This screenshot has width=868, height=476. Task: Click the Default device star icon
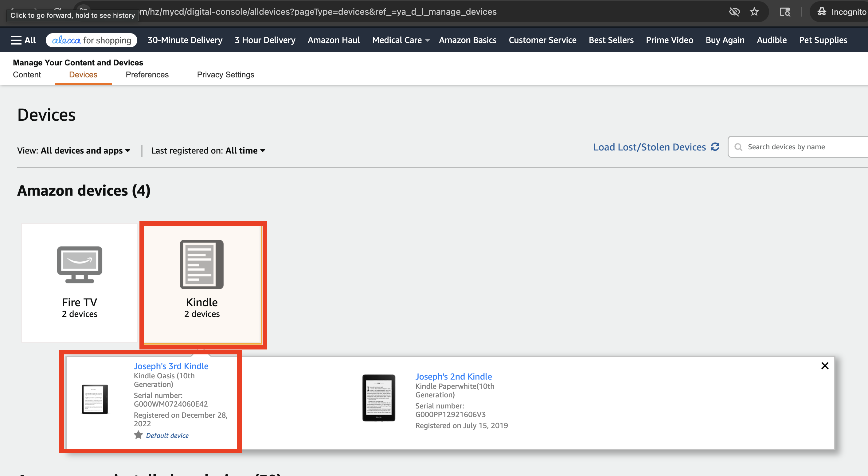[x=138, y=435]
